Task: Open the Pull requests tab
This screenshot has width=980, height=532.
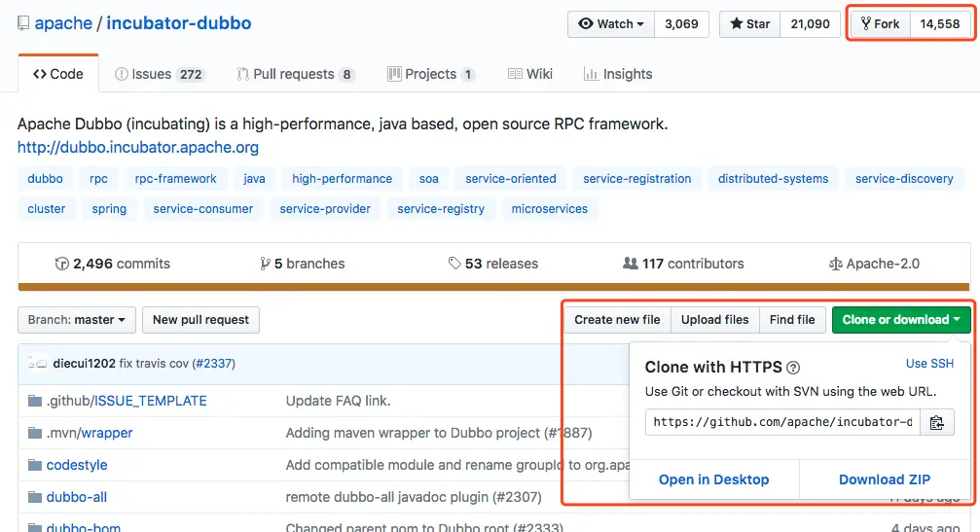Action: point(295,74)
